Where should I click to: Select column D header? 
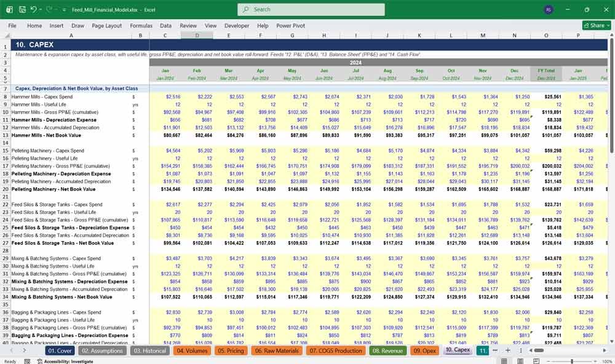click(197, 35)
